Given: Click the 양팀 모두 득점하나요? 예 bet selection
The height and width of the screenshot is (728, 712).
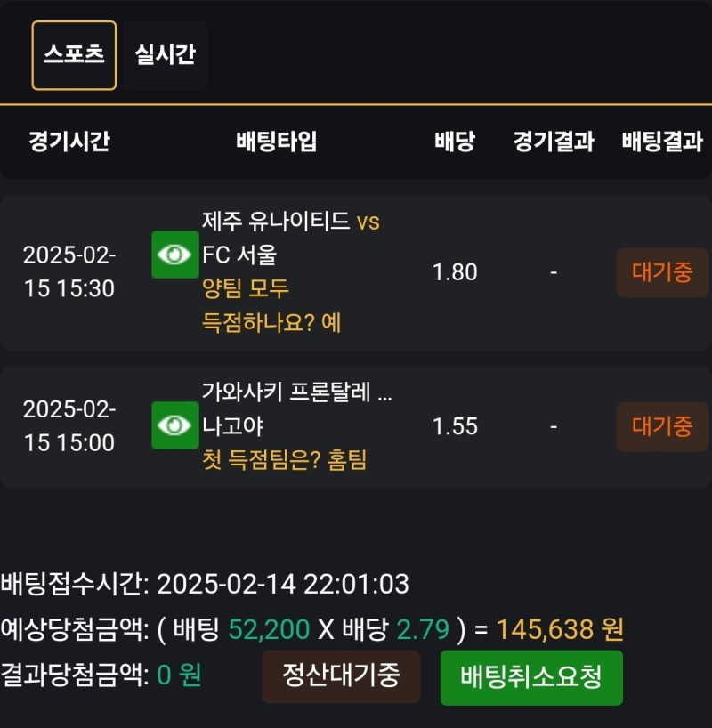Looking at the screenshot, I should [x=271, y=305].
